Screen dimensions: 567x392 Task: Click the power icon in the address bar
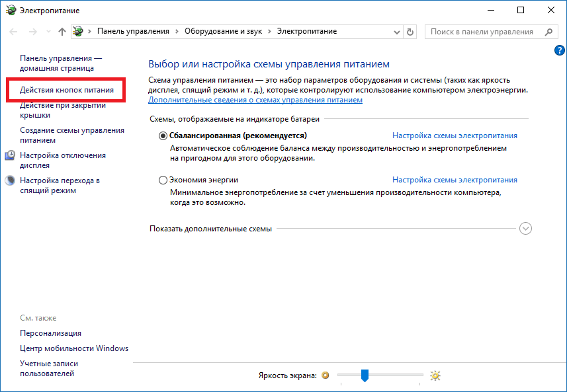(x=78, y=32)
